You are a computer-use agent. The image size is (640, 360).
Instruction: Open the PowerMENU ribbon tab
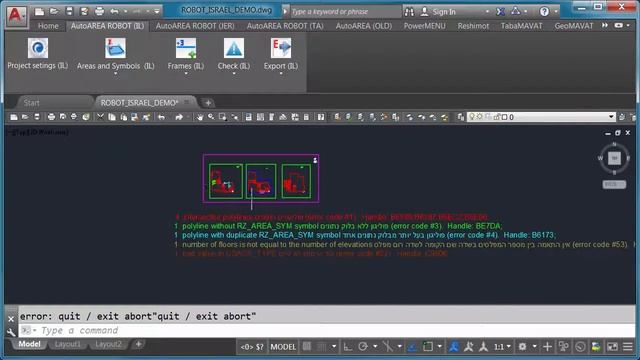click(424, 26)
